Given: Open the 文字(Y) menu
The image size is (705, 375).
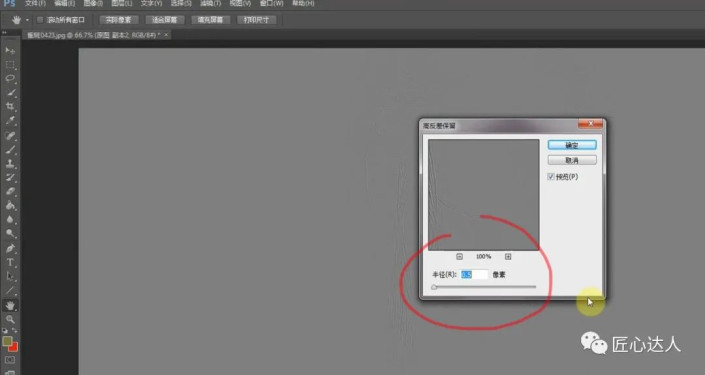Looking at the screenshot, I should point(151,3).
